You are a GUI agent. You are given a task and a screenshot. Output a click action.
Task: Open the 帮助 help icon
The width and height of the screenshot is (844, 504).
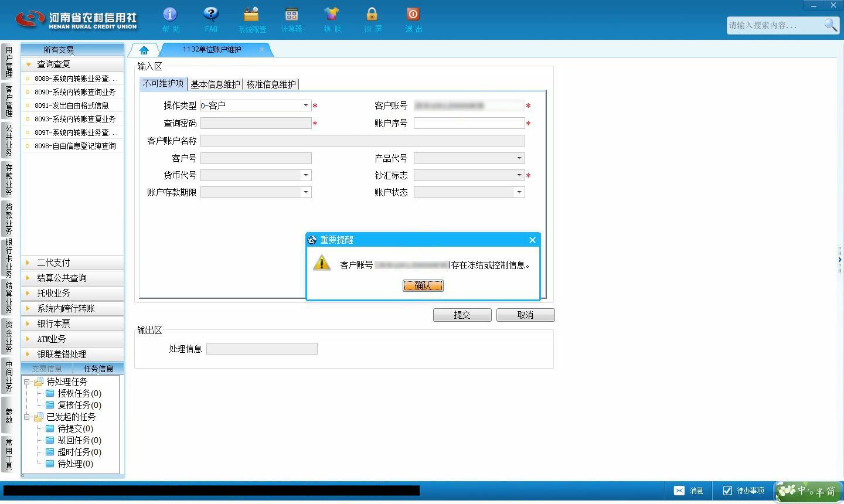click(x=170, y=19)
